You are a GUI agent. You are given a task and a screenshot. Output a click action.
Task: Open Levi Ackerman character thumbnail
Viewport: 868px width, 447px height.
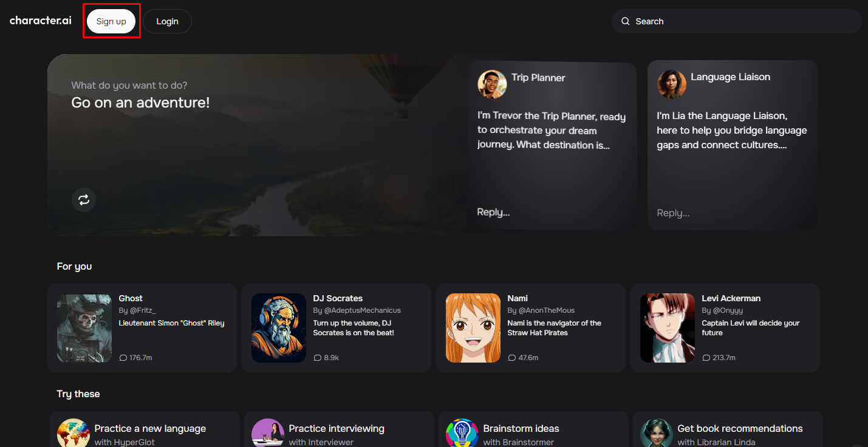(668, 328)
